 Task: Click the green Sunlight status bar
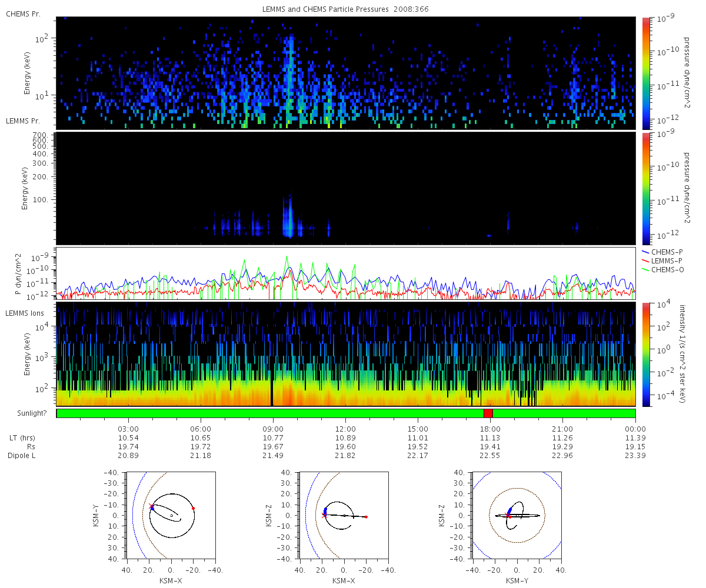(x=346, y=413)
